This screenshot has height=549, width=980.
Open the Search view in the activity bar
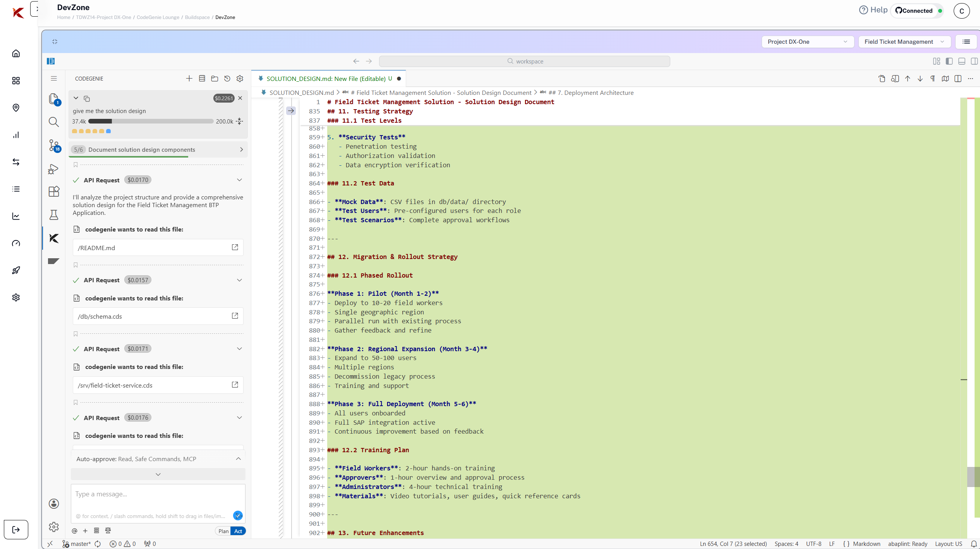click(54, 122)
